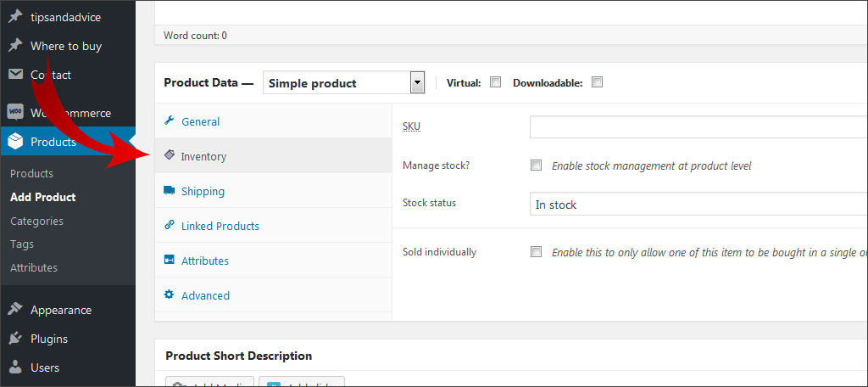Click the WooCommerce logo icon
This screenshot has height=387, width=868.
(x=15, y=113)
